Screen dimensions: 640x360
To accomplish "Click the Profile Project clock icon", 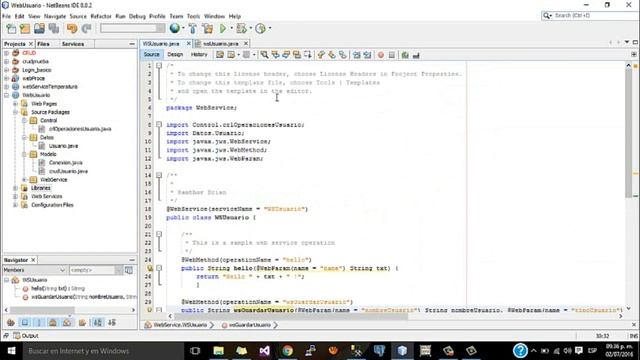I will pos(260,28).
